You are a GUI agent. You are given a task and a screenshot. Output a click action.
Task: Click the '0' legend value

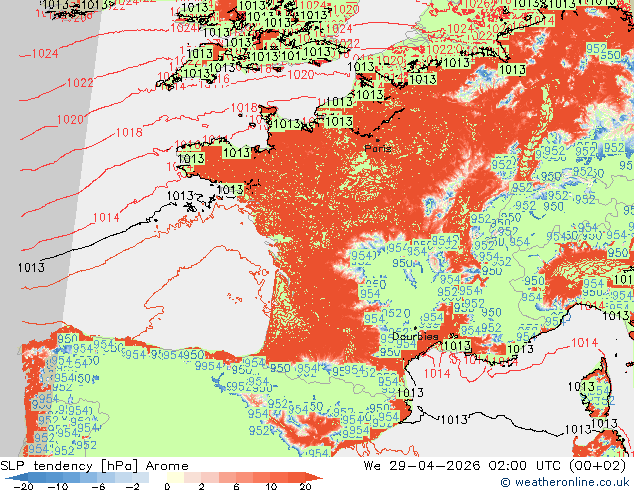click(167, 486)
